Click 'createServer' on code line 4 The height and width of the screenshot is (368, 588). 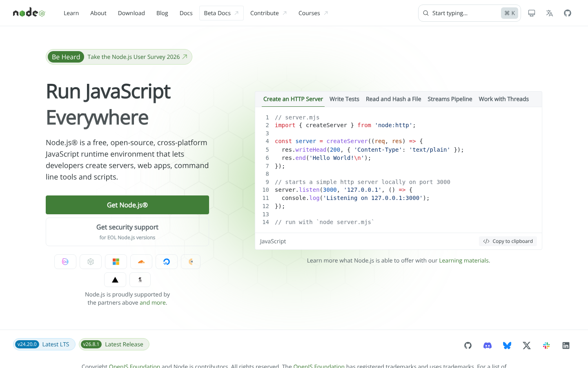[x=347, y=141]
